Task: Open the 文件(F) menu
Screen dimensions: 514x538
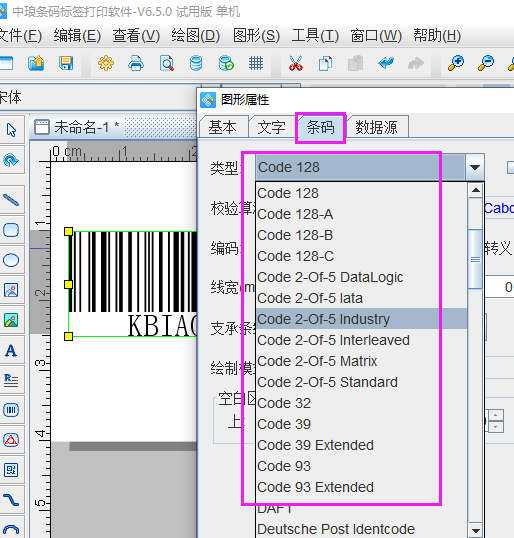Action: pyautogui.click(x=20, y=35)
